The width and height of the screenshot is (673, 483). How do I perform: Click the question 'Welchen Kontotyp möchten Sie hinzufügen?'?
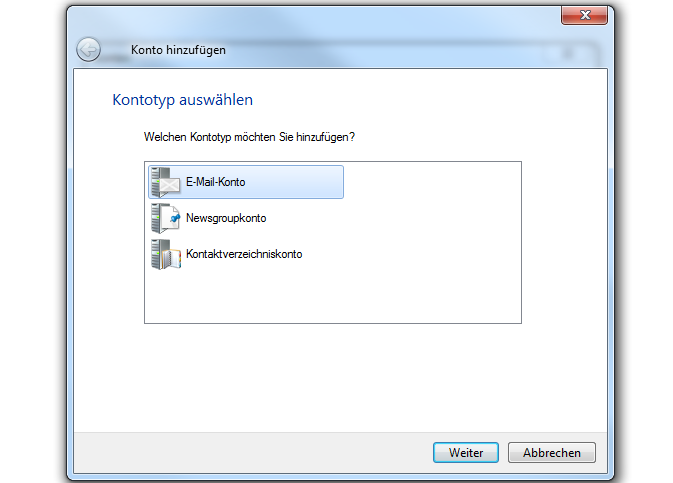(249, 137)
